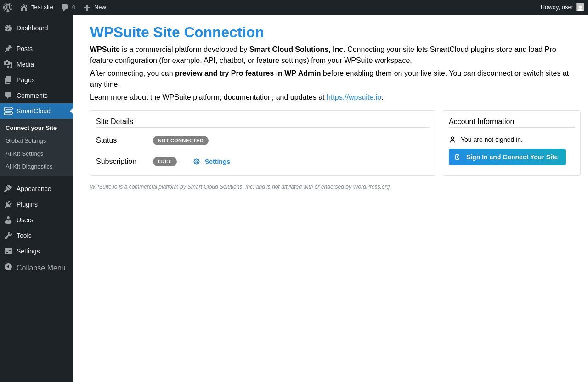588x382 pixels.
Task: Click the Plugins plug icon
Action: (8, 204)
